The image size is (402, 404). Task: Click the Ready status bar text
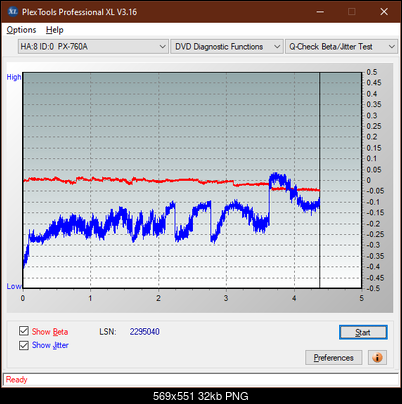[17, 380]
